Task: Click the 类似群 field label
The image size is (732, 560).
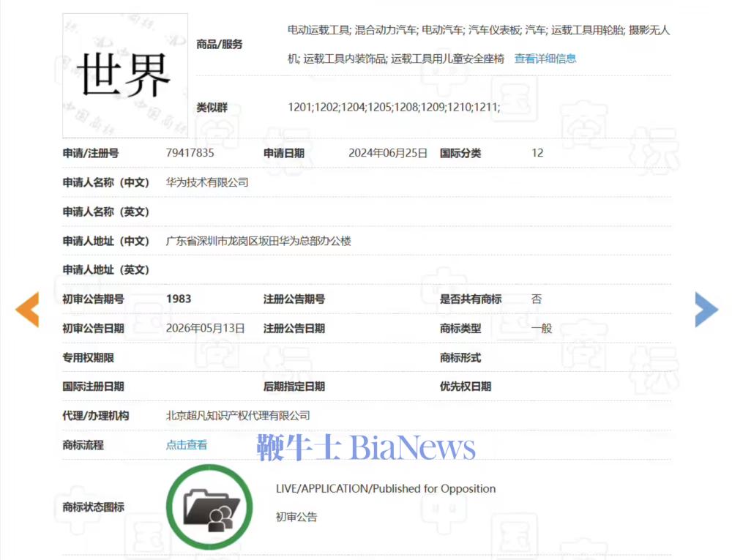Action: click(x=212, y=108)
